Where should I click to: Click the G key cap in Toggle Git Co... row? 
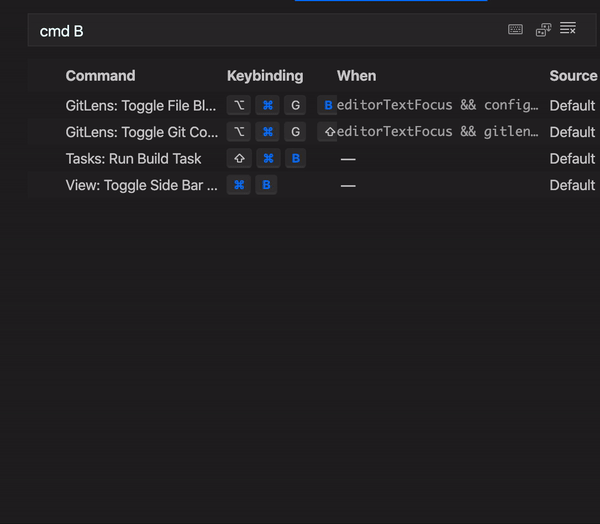click(x=295, y=132)
